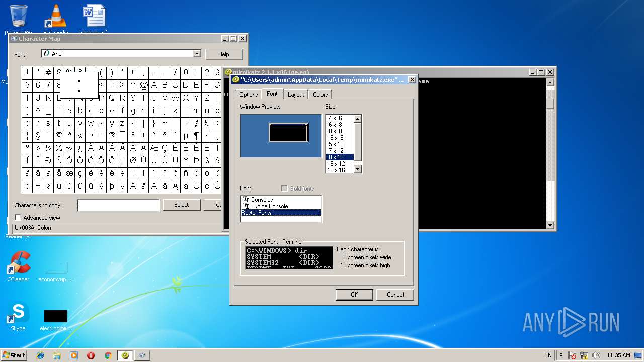644x362 pixels.
Task: Show hidden system tray icons
Action: [x=561, y=355]
